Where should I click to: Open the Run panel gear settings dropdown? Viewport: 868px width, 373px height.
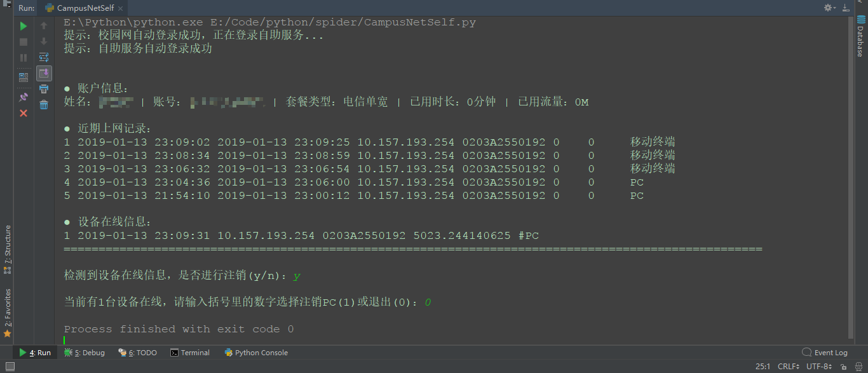830,8
